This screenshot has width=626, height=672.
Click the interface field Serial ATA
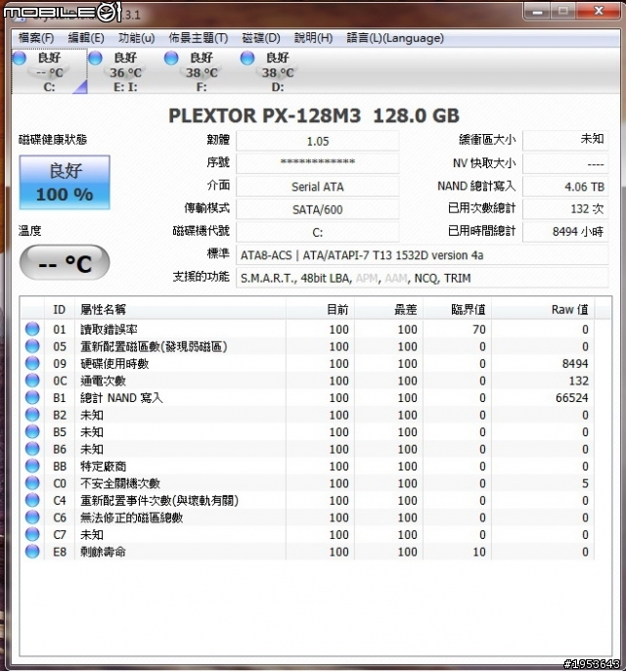coord(318,187)
